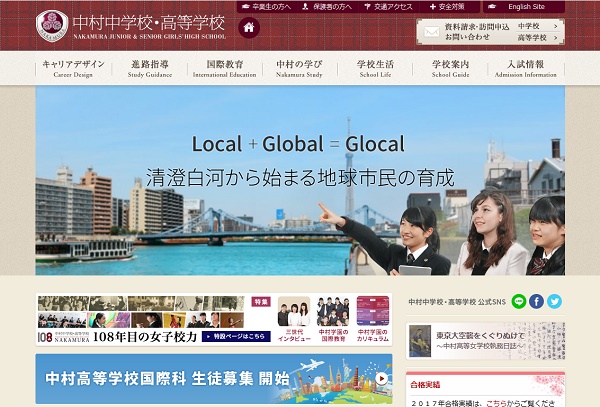Expand the 国際教育 International Education menu
The image size is (600, 407).
coord(224,68)
